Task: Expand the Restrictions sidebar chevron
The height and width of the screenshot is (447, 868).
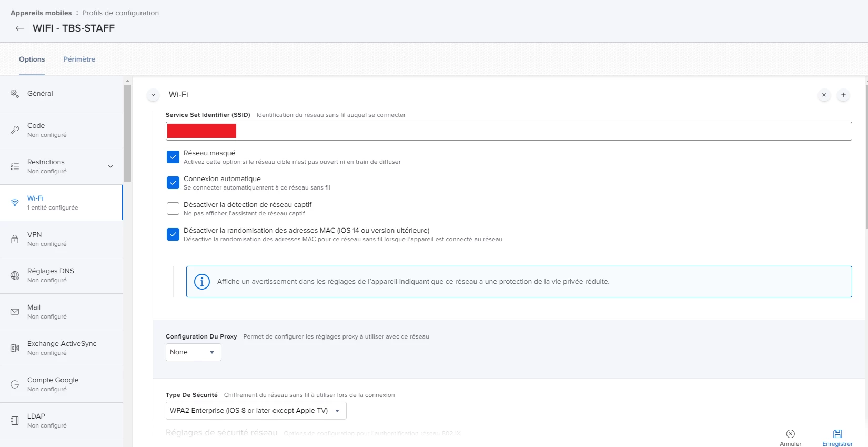Action: click(x=110, y=166)
